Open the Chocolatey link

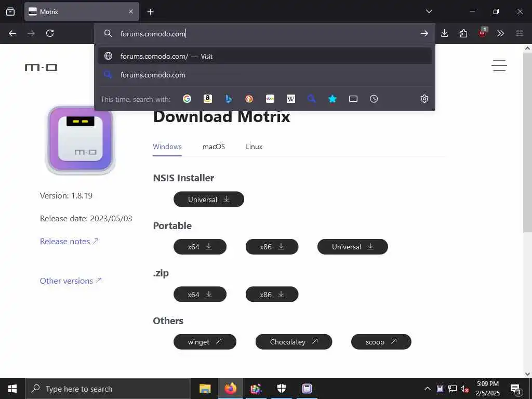294,342
